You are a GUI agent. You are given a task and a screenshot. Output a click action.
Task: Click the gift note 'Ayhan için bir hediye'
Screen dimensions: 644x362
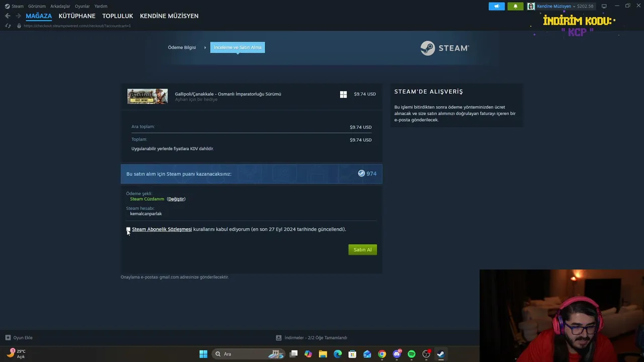click(196, 100)
